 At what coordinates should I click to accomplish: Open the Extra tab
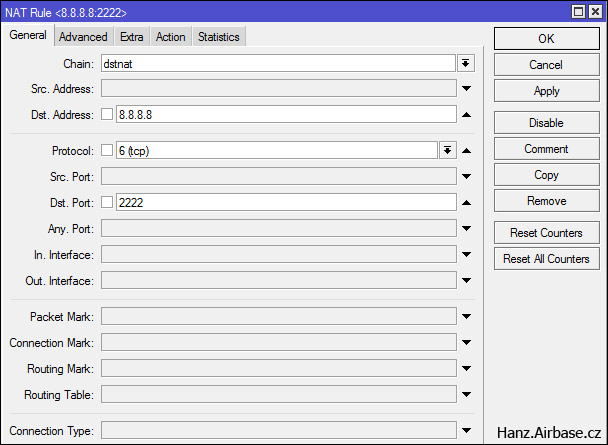coord(131,37)
